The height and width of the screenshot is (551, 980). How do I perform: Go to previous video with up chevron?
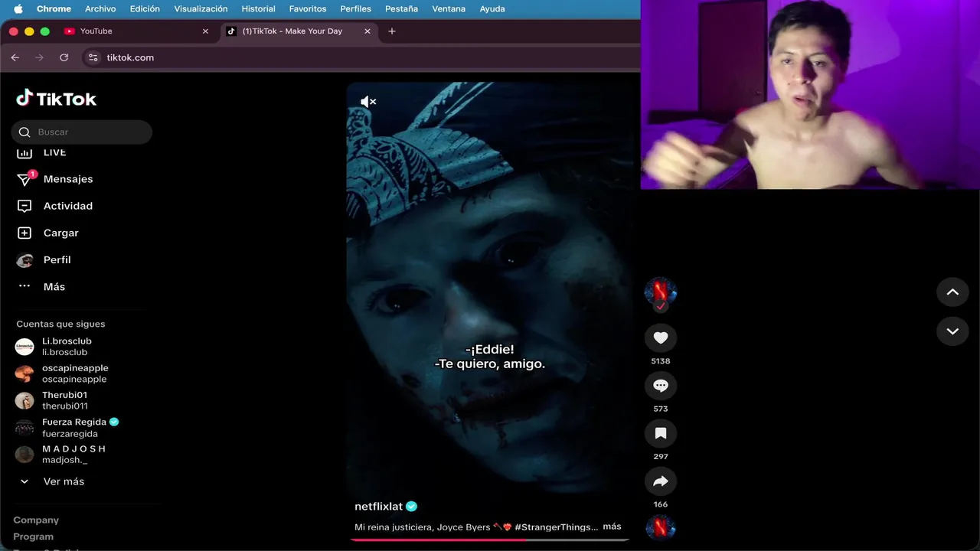(x=952, y=292)
